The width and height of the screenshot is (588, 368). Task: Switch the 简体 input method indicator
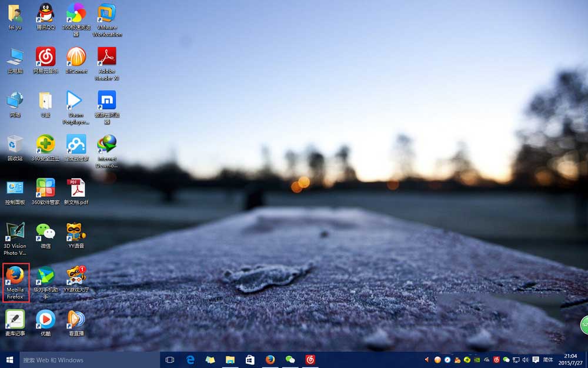548,360
